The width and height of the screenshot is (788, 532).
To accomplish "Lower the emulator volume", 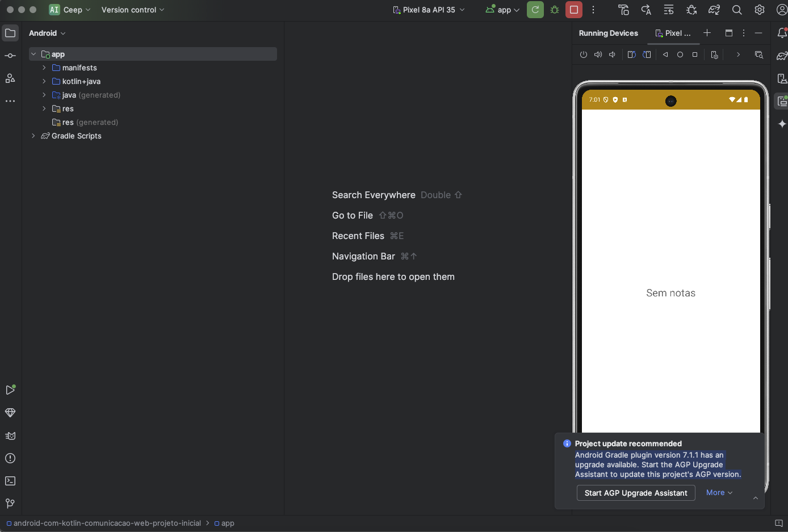I will [x=612, y=55].
